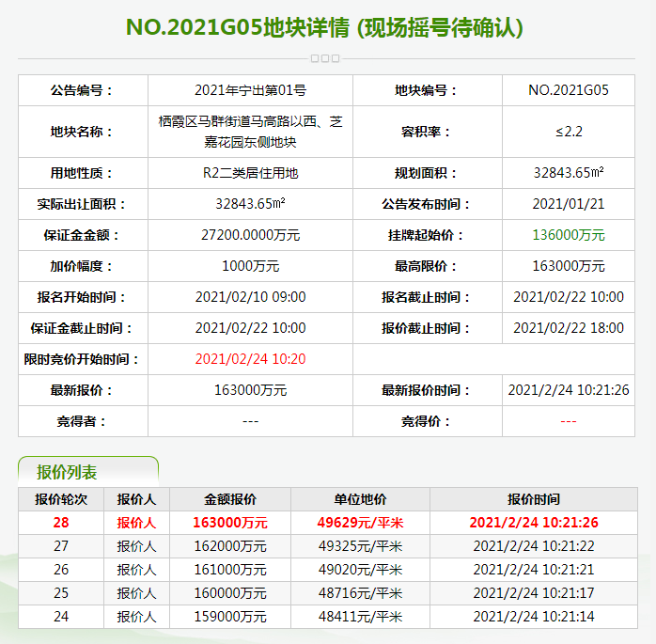Click the red 竞得价 value dashes
Image resolution: width=656 pixels, height=644 pixels.
pyautogui.click(x=569, y=421)
